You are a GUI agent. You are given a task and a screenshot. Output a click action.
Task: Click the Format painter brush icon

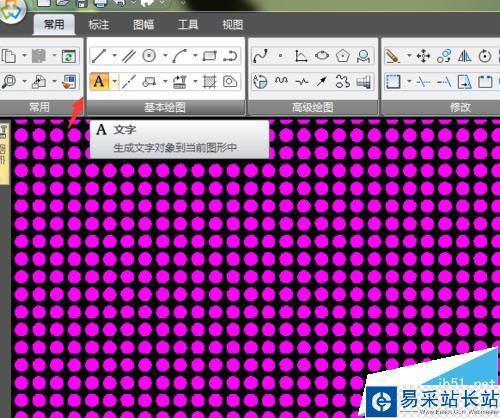click(69, 82)
